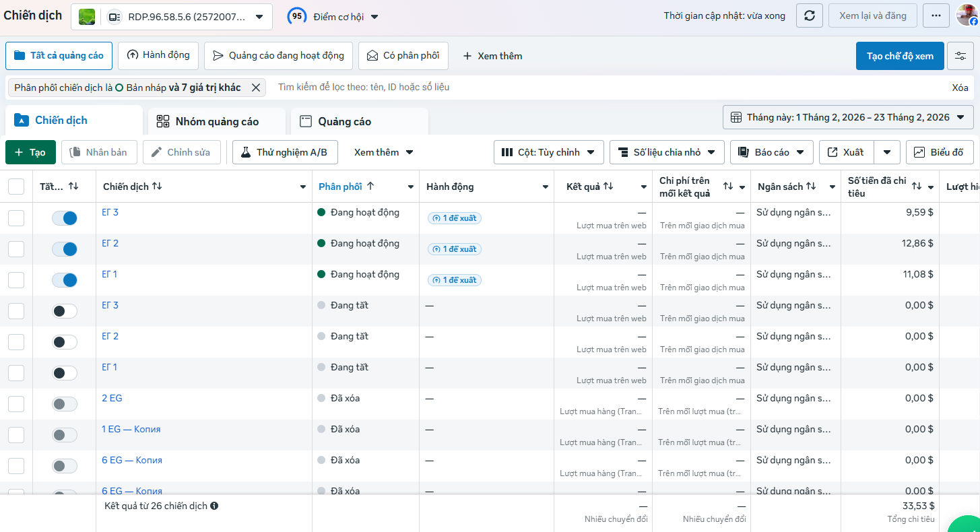Expand the date range dropdown
980x532 pixels.
coord(848,117)
